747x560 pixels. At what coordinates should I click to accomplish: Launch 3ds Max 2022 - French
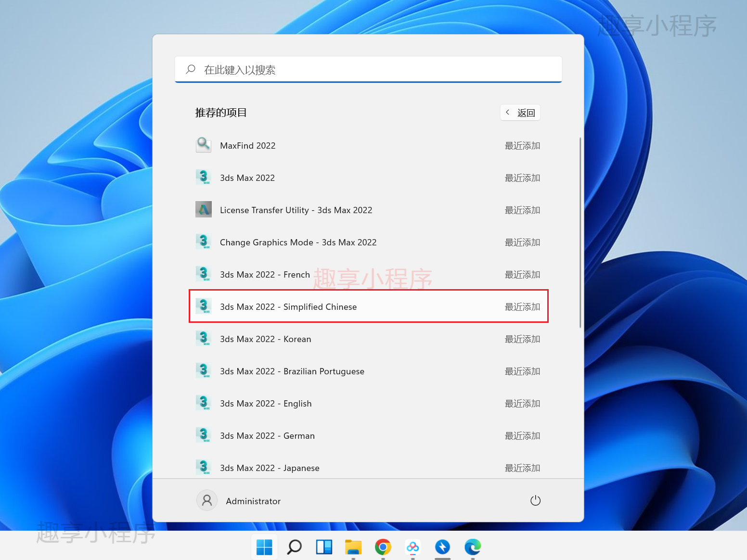(x=368, y=274)
